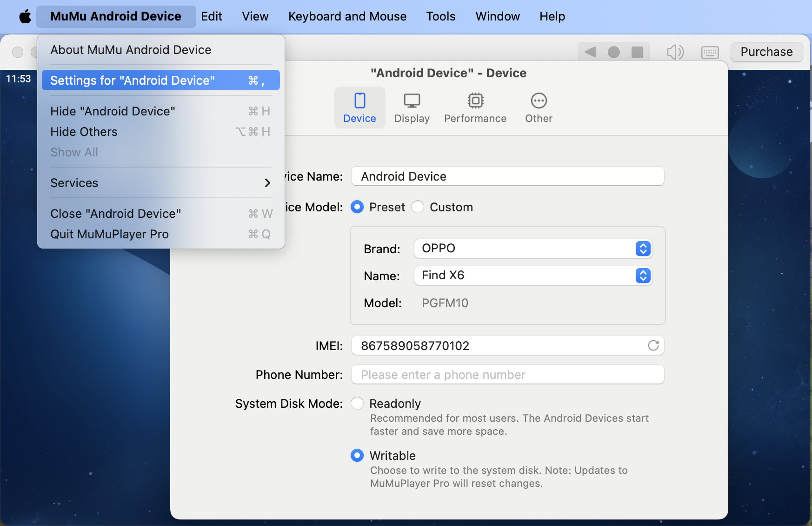Open the Performance settings tab
The image size is (812, 526).
tap(475, 108)
